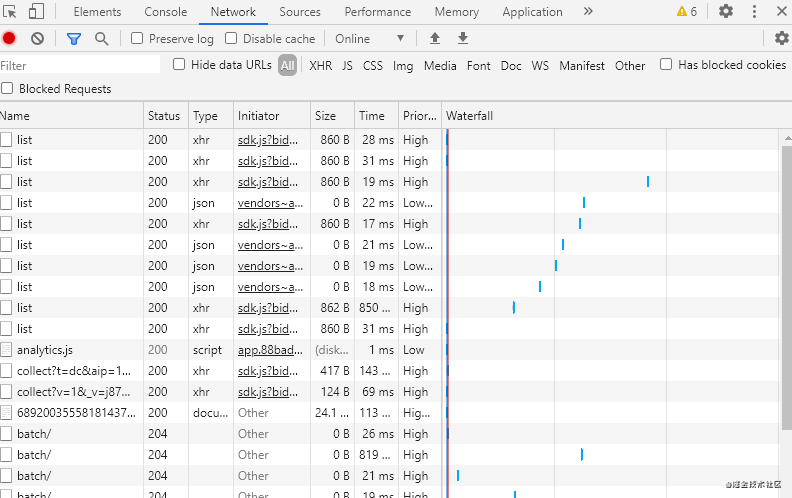Click the Waterfall column header
The width and height of the screenshot is (792, 498).
tap(616, 116)
